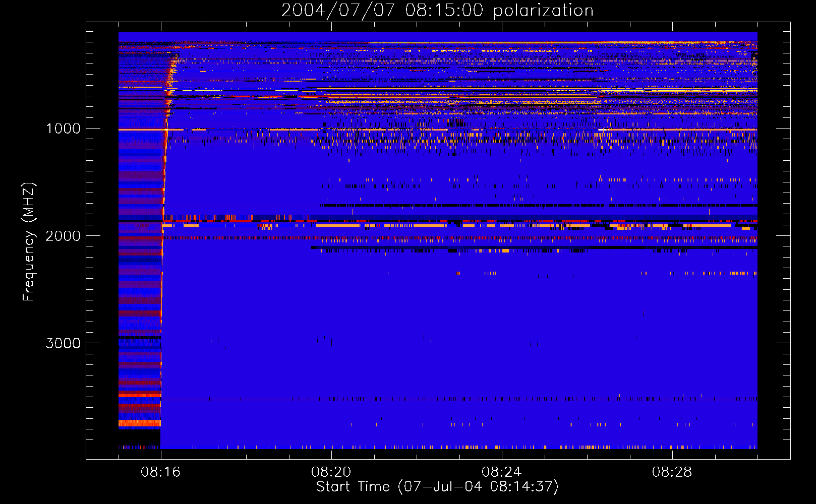Click the 3000 frequency axis label

[64, 343]
